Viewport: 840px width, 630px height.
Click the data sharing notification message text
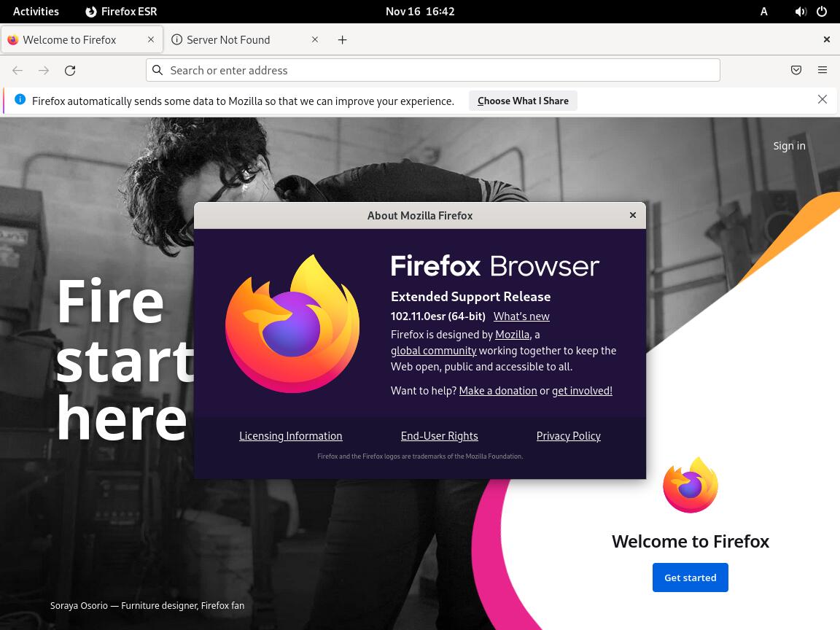[243, 101]
